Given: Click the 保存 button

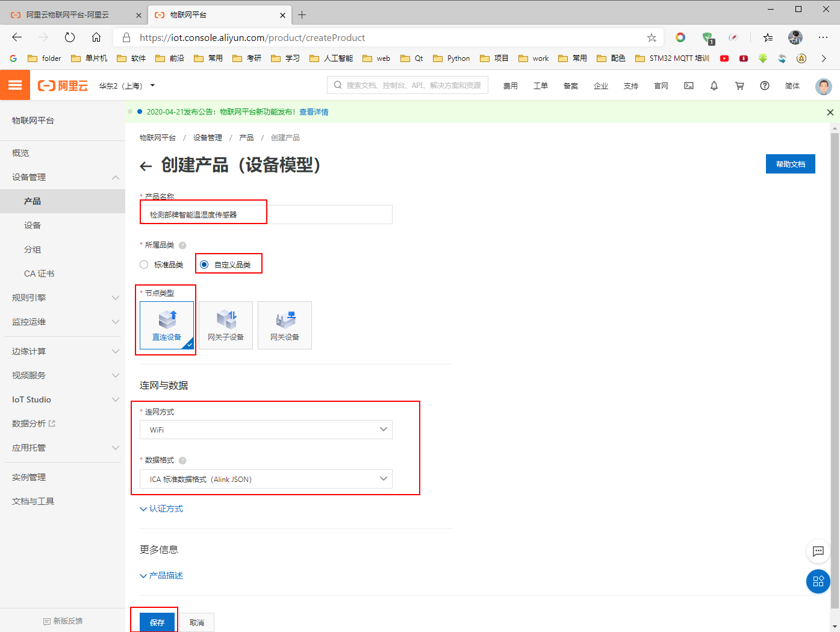Looking at the screenshot, I should (157, 622).
